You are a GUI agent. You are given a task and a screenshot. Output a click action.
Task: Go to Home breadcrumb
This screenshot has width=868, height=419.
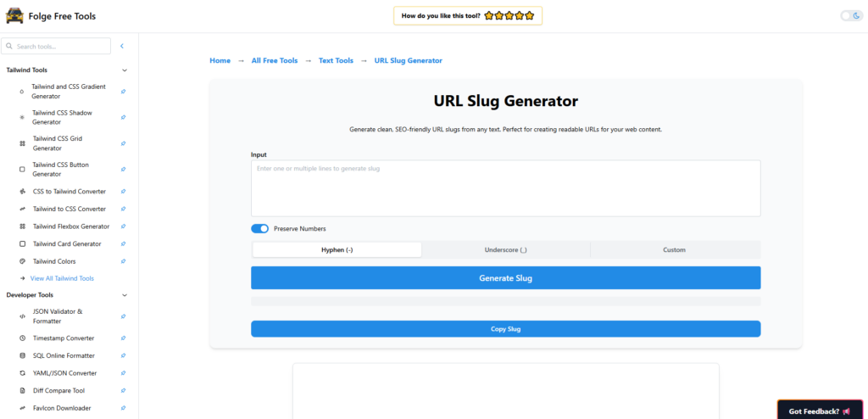[220, 60]
